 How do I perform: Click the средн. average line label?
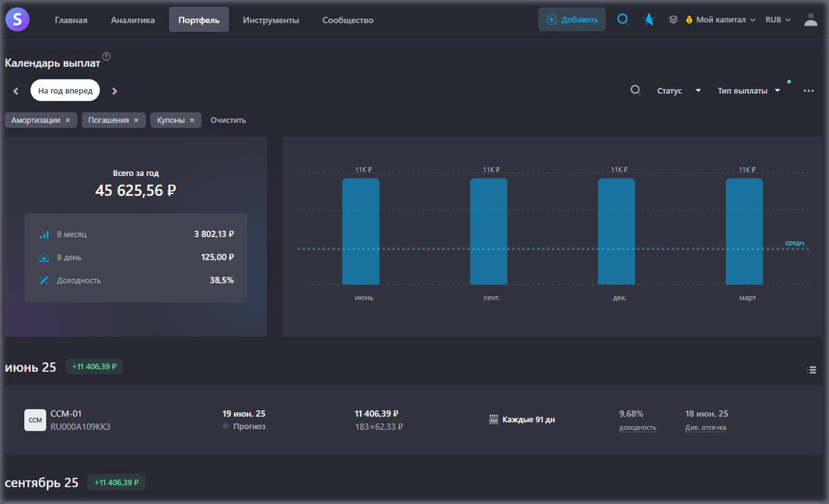[795, 243]
